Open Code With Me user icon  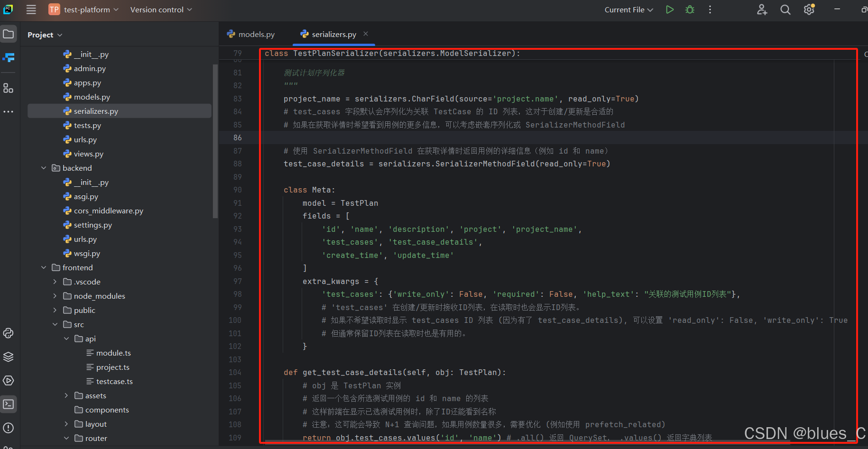pos(762,9)
